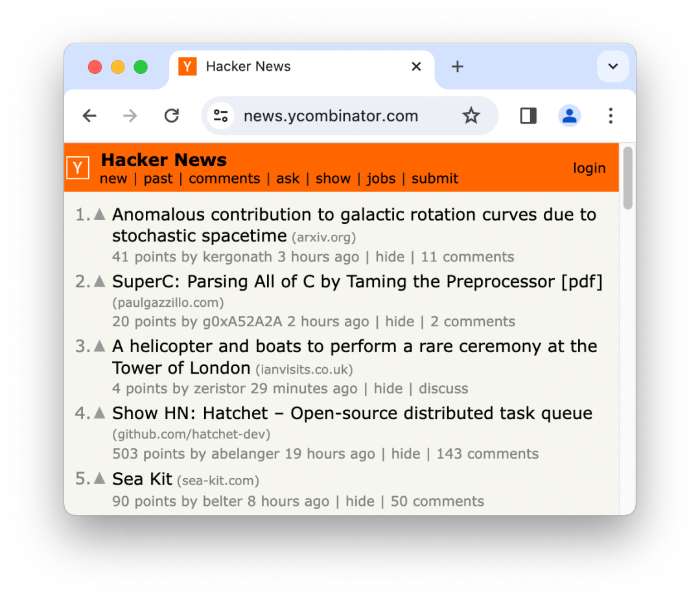Upvote the Sea Kit story
700x600 pixels.
point(100,479)
